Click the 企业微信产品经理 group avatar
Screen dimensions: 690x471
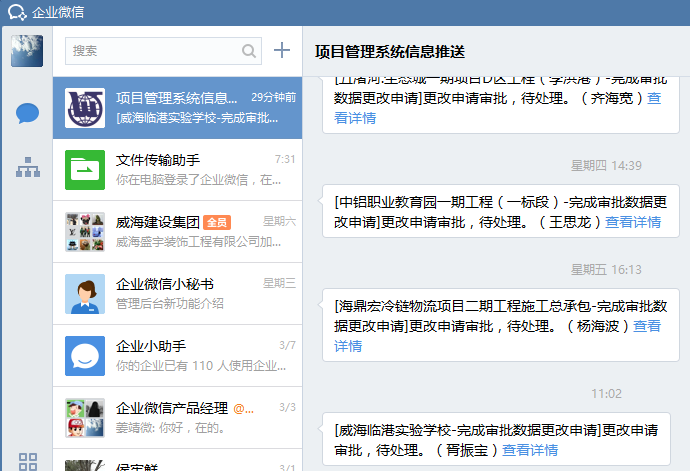85,418
